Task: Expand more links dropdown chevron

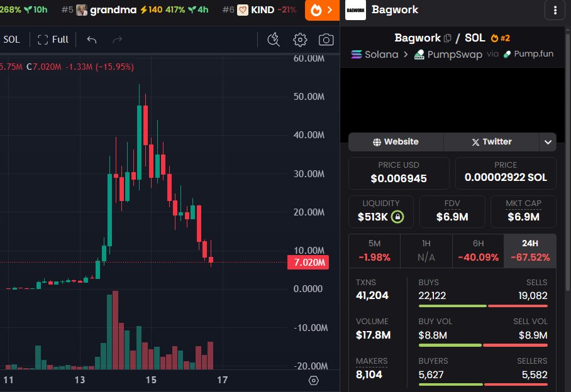Action: coord(548,142)
